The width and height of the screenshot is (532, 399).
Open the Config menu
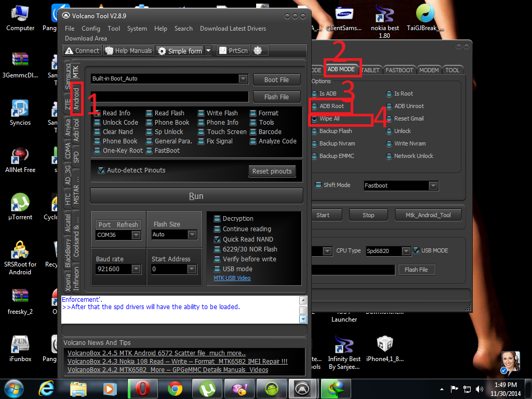tap(90, 29)
